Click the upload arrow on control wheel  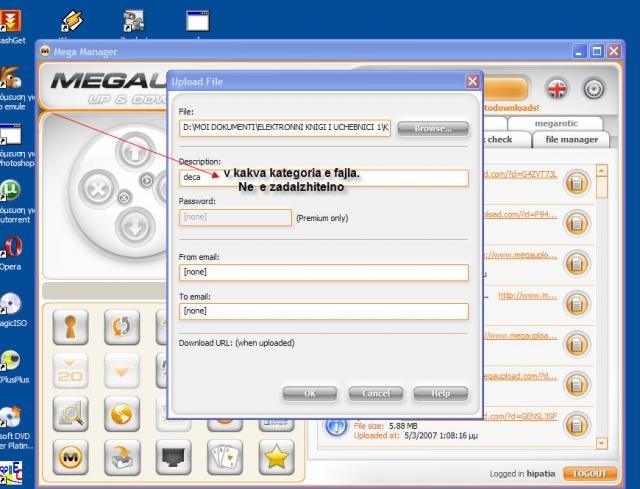[x=134, y=151]
